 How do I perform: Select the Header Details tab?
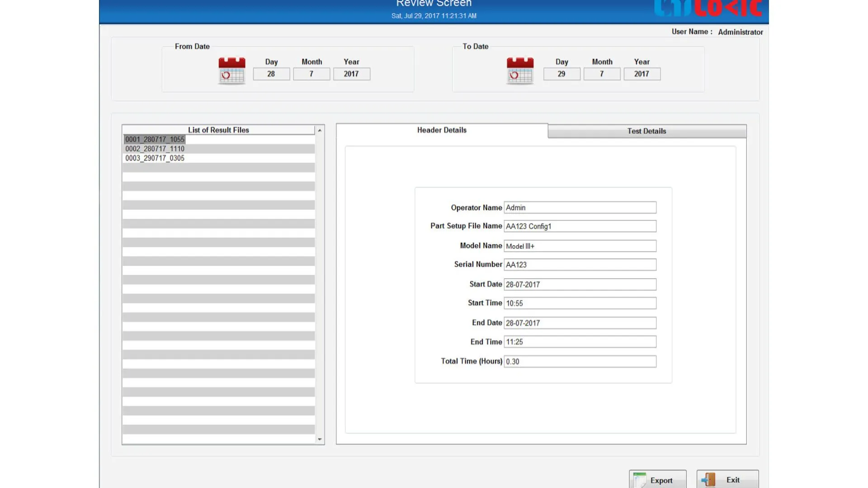click(442, 130)
